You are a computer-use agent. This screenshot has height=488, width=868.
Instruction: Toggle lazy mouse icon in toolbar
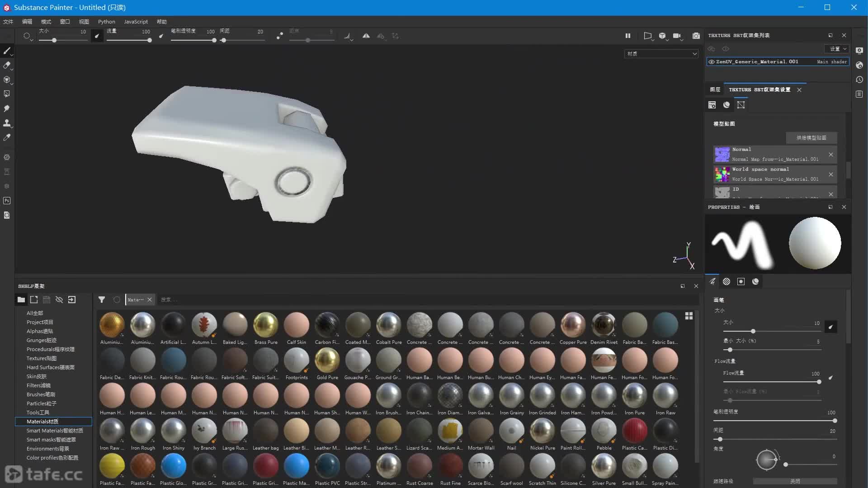[x=279, y=36]
